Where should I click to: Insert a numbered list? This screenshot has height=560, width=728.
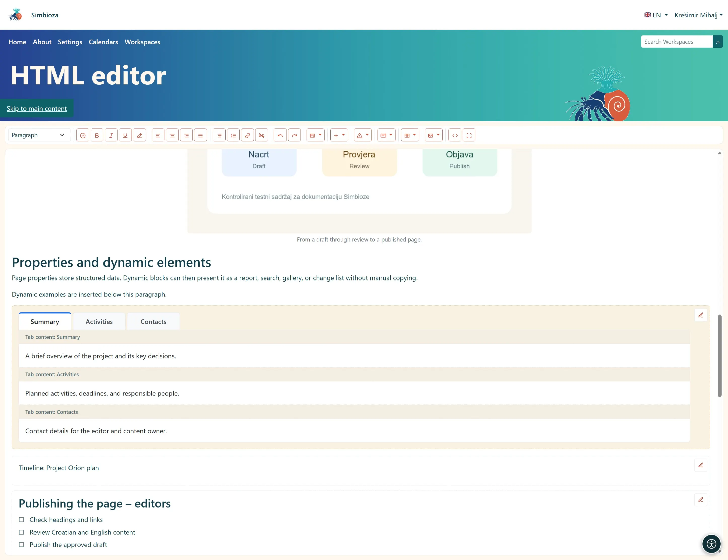[x=233, y=135]
